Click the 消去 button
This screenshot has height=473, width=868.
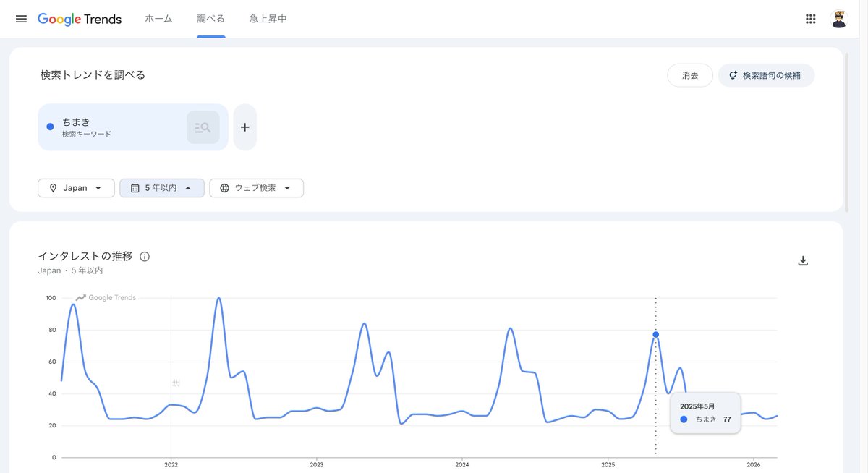click(689, 75)
